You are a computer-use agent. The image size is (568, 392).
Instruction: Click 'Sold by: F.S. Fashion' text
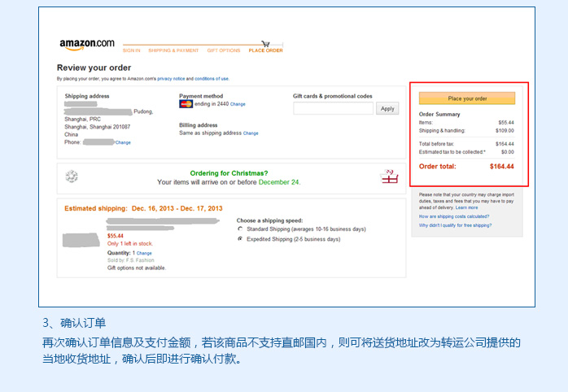click(x=131, y=260)
